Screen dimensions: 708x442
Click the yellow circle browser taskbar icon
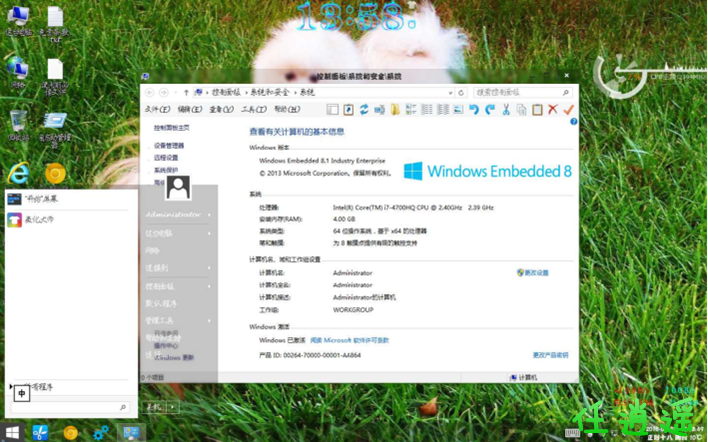click(70, 433)
